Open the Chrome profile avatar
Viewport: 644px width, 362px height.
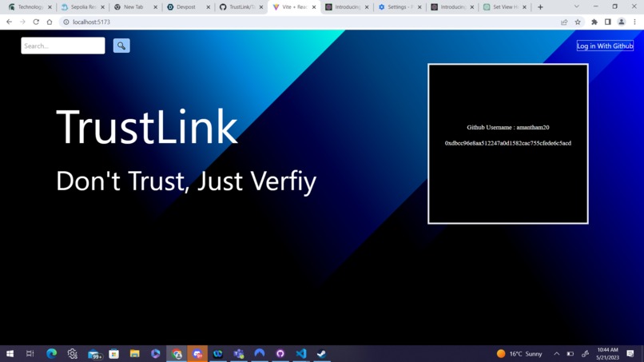point(621,22)
